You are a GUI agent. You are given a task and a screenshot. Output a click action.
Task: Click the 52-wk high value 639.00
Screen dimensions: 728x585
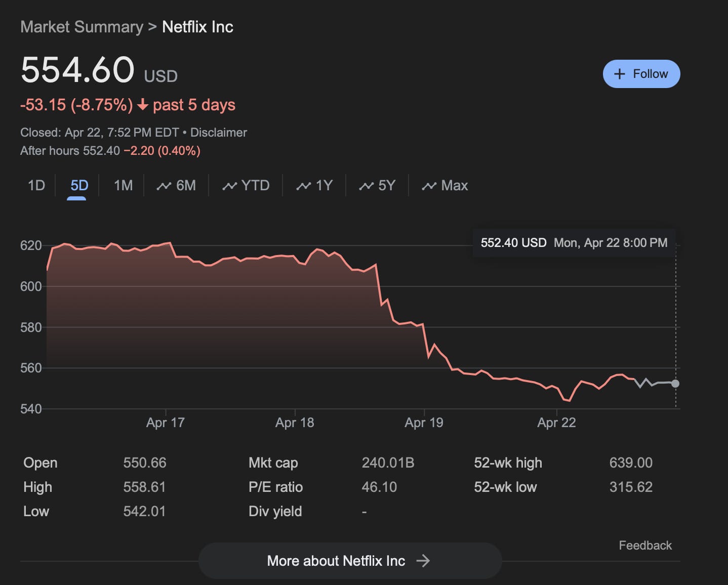tap(631, 463)
